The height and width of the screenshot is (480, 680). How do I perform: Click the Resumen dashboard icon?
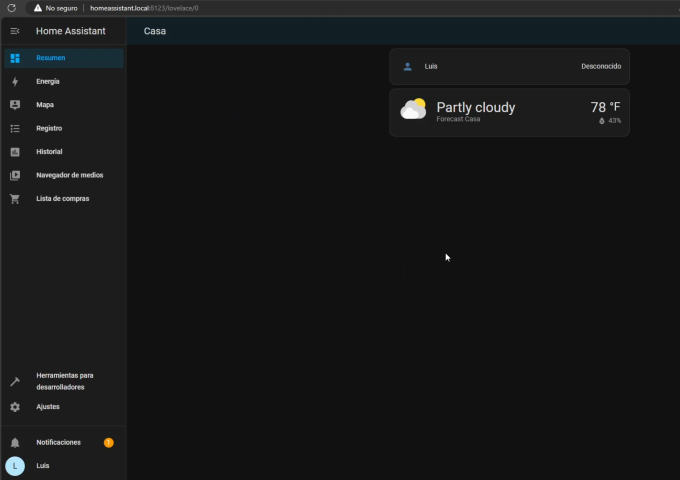(x=15, y=58)
